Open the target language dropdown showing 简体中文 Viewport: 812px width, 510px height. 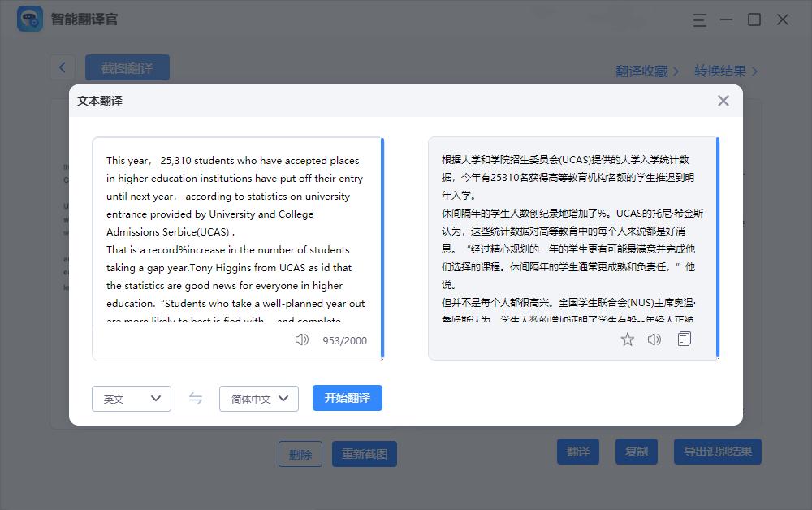[258, 398]
